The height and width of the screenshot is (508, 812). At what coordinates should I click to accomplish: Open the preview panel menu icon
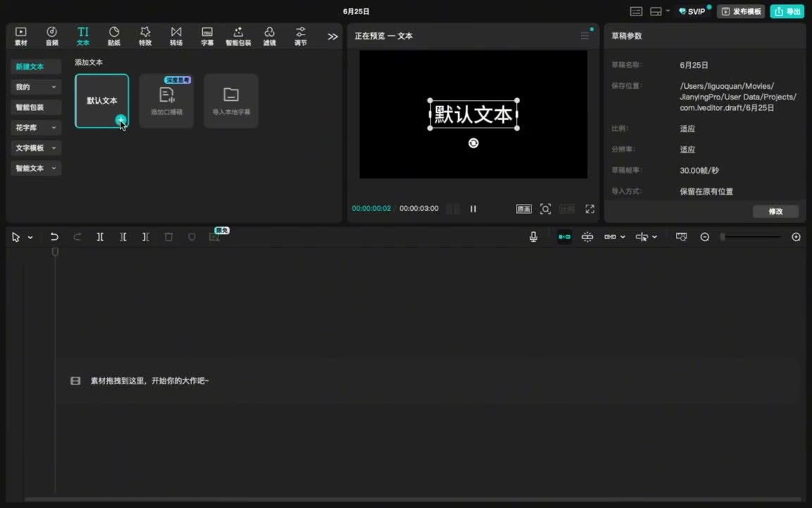pos(584,36)
